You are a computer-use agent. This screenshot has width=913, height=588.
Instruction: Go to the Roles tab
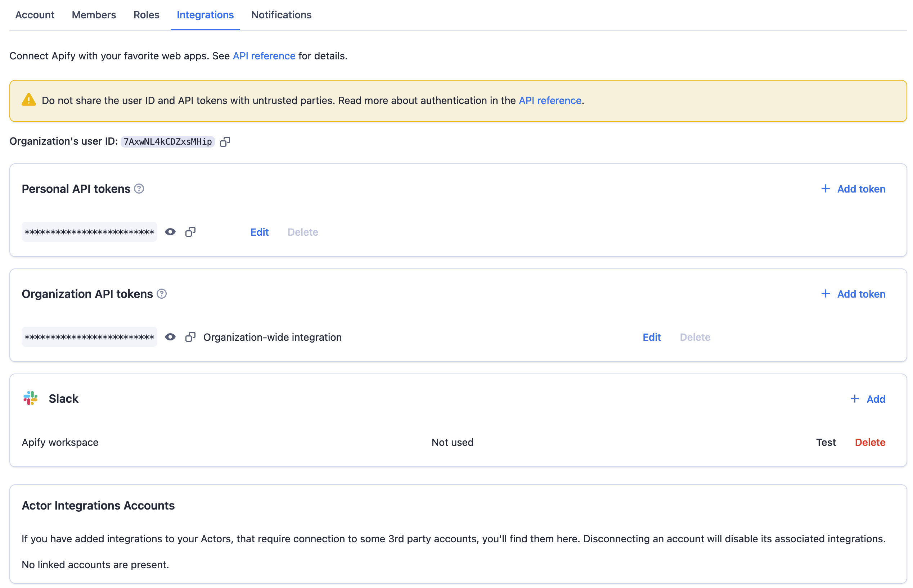[x=146, y=15]
